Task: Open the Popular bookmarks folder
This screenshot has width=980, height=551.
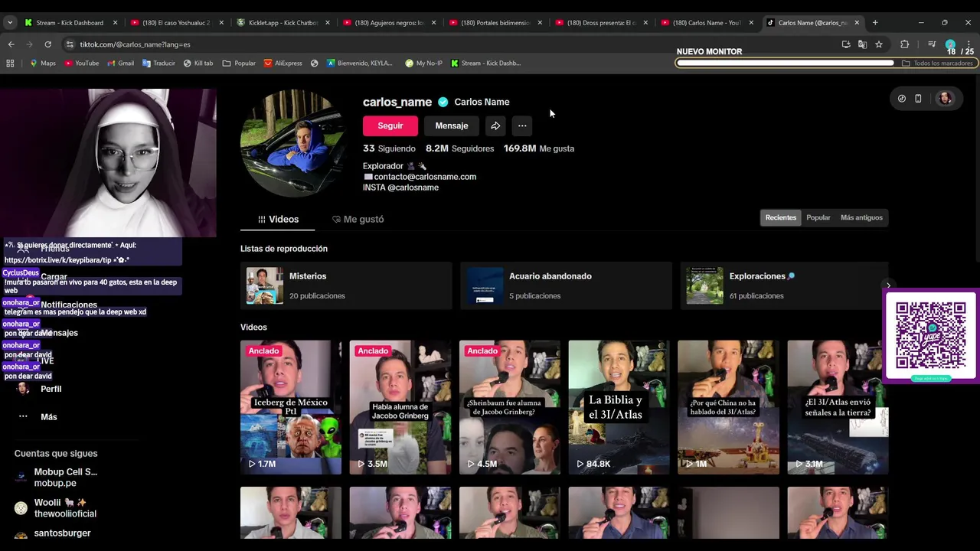Action: [239, 63]
